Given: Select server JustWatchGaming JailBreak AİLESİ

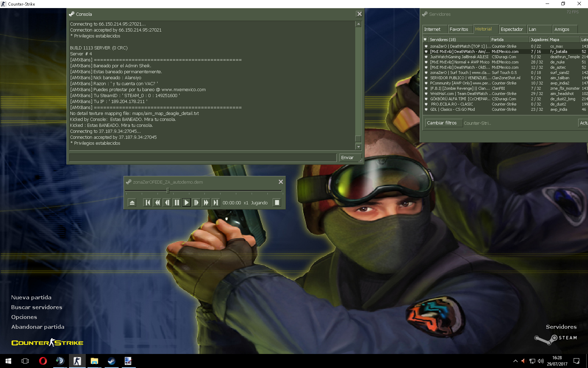Looking at the screenshot, I should pyautogui.click(x=505, y=57).
